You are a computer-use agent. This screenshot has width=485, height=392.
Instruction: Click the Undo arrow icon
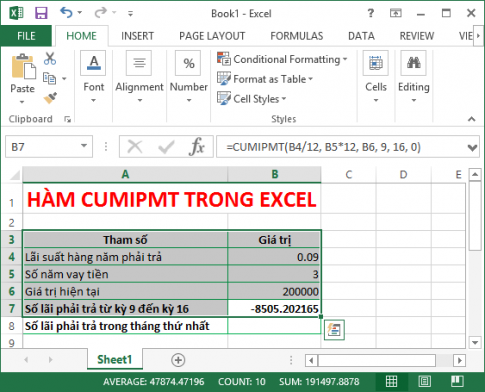coord(66,13)
